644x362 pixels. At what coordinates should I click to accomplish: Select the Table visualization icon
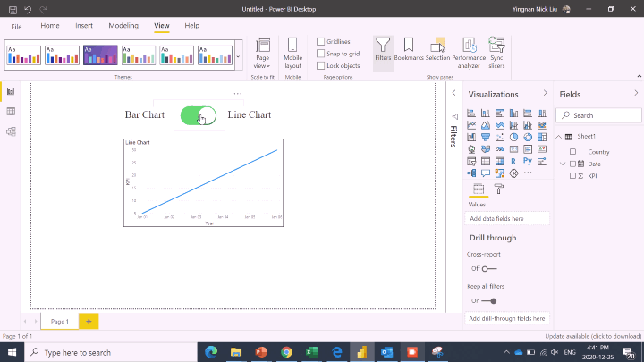click(x=486, y=161)
